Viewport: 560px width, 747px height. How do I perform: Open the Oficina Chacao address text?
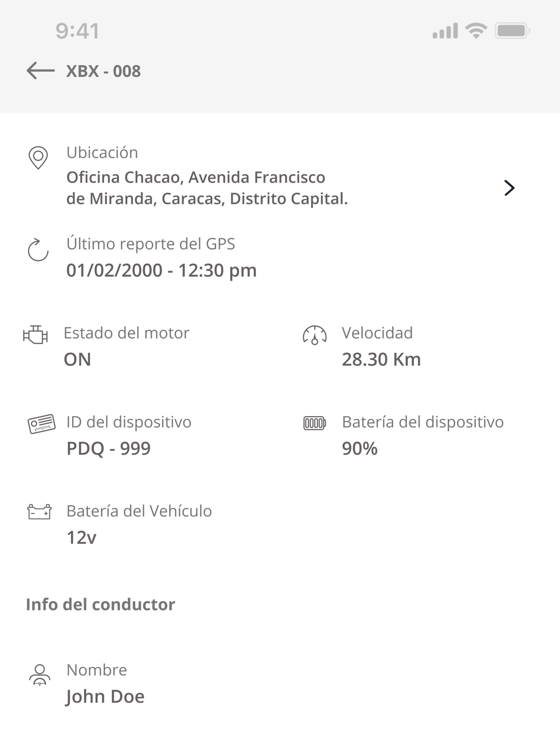tap(207, 188)
